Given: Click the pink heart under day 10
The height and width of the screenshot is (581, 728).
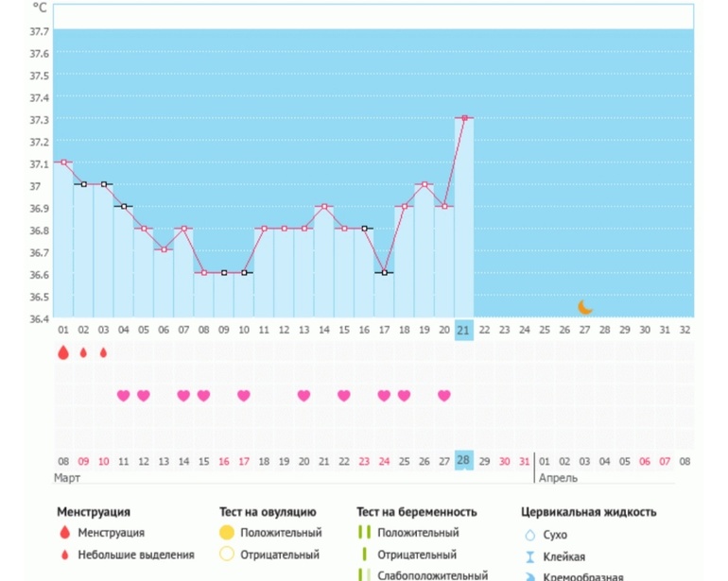Looking at the screenshot, I should pyautogui.click(x=243, y=396).
